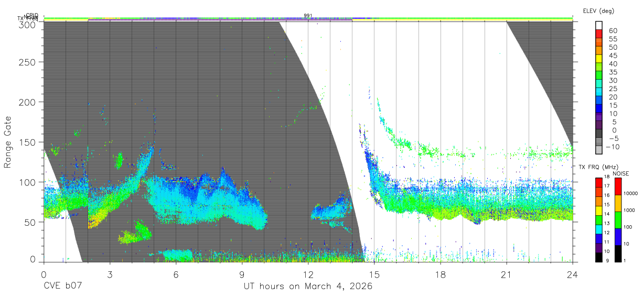The image size is (644, 297).
Task: Click '10000' on the NOISE scale
Action: pos(632,194)
